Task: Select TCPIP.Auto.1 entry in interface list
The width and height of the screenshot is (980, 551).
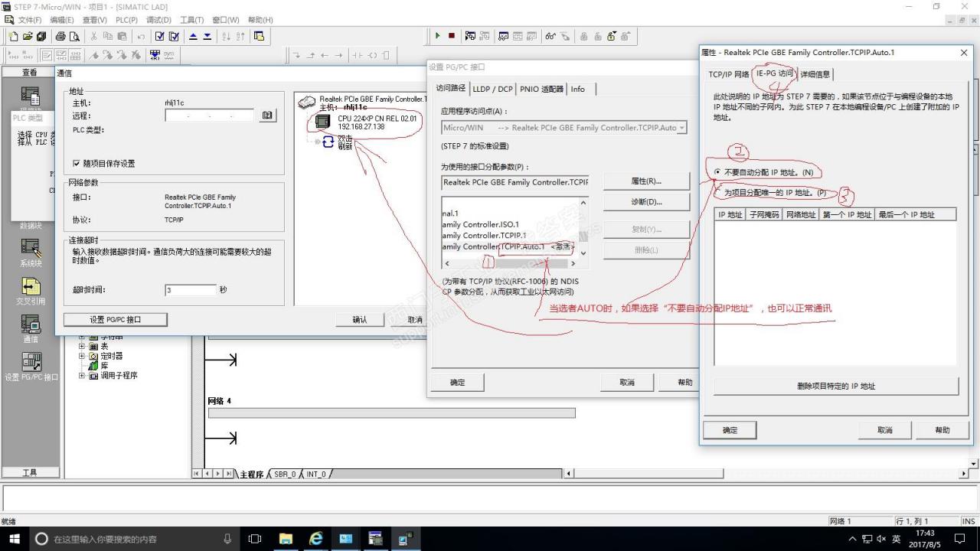Action: [x=508, y=246]
